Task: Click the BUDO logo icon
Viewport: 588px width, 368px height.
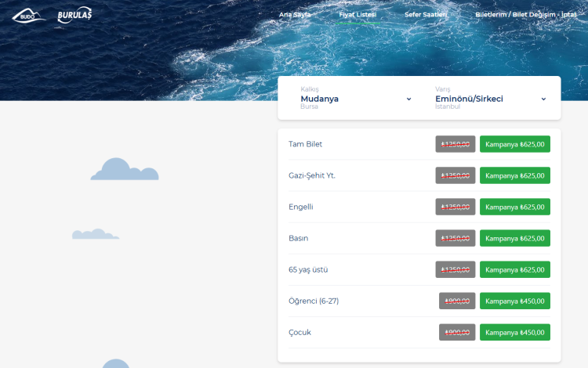Action: (x=29, y=16)
